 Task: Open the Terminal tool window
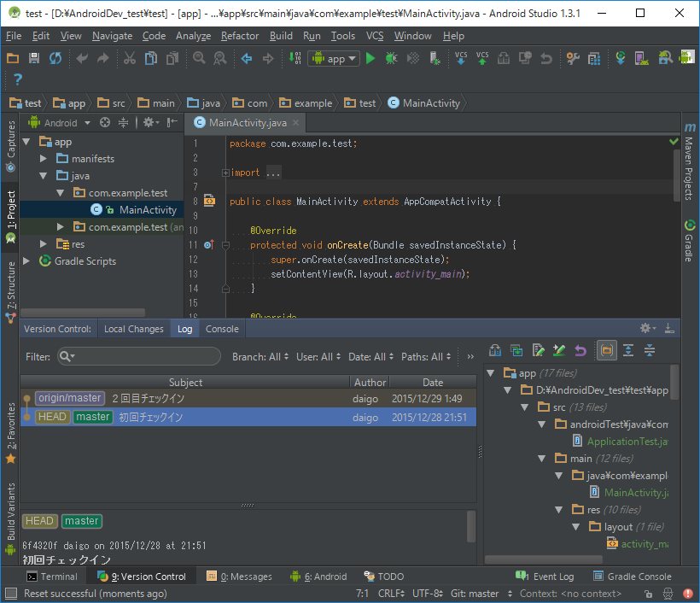(52, 577)
